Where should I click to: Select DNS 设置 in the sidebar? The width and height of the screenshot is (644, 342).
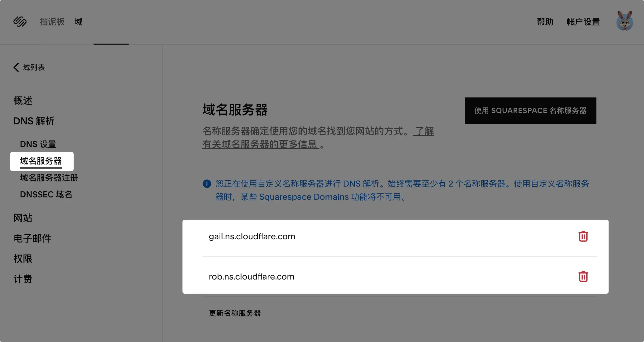(38, 144)
